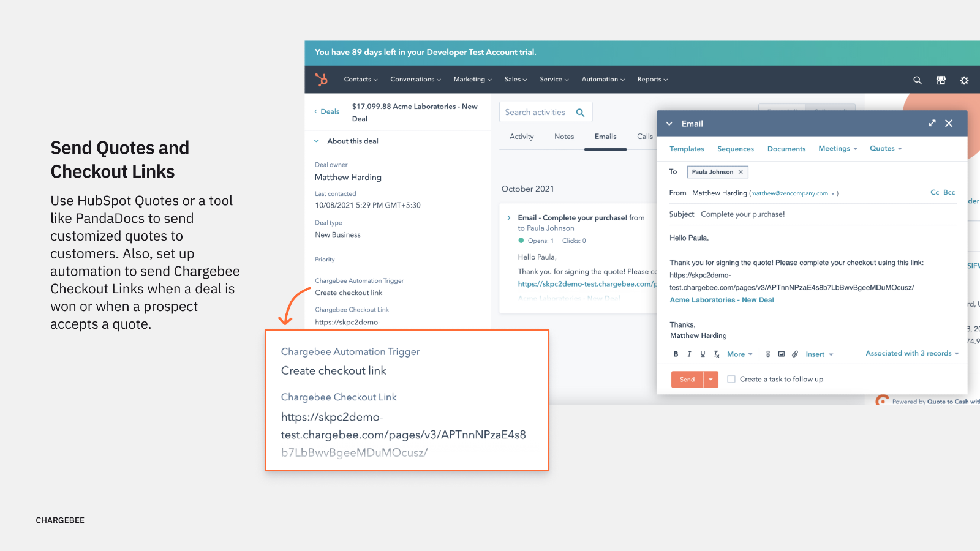Remove Paula Johnson from the To field

click(x=741, y=172)
